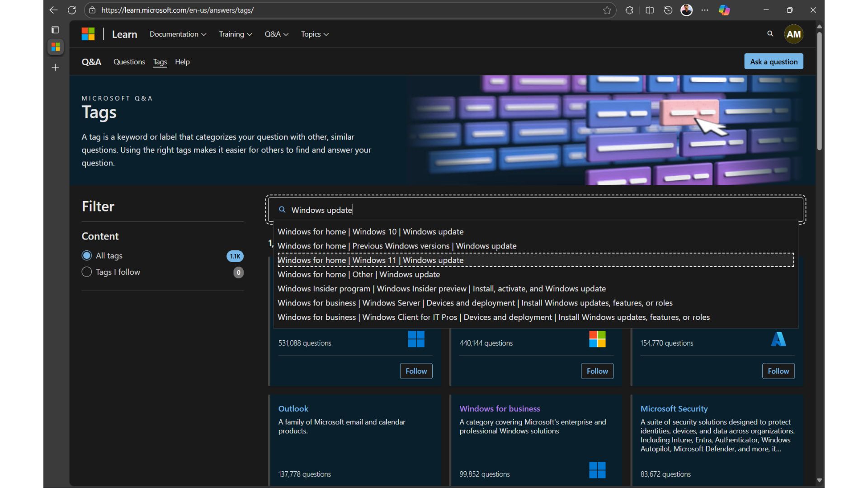Click the search magnifier in Learn header
This screenshot has height=488, width=868.
[x=770, y=34]
